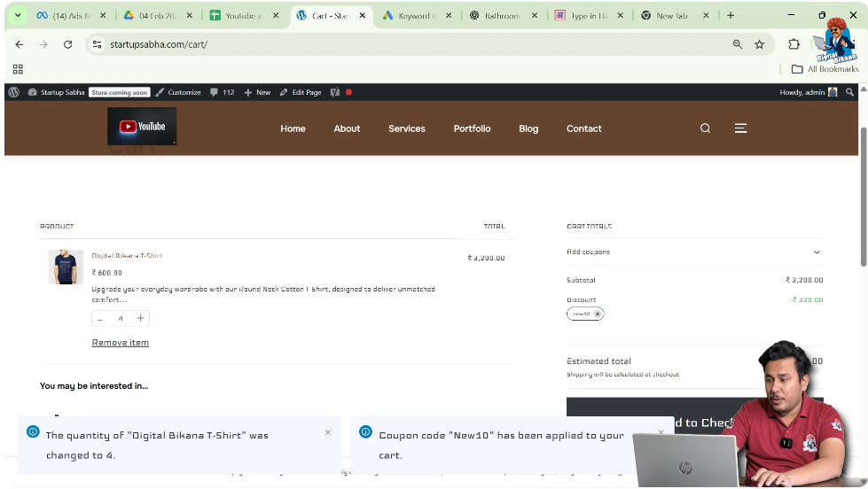Open browser extensions puzzle icon
The image size is (868, 489).
pos(794,44)
